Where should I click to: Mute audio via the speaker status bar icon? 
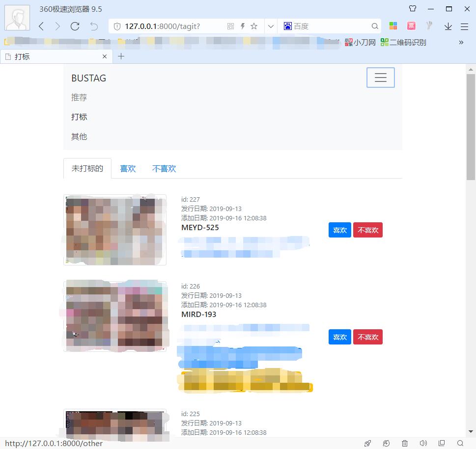click(x=423, y=443)
